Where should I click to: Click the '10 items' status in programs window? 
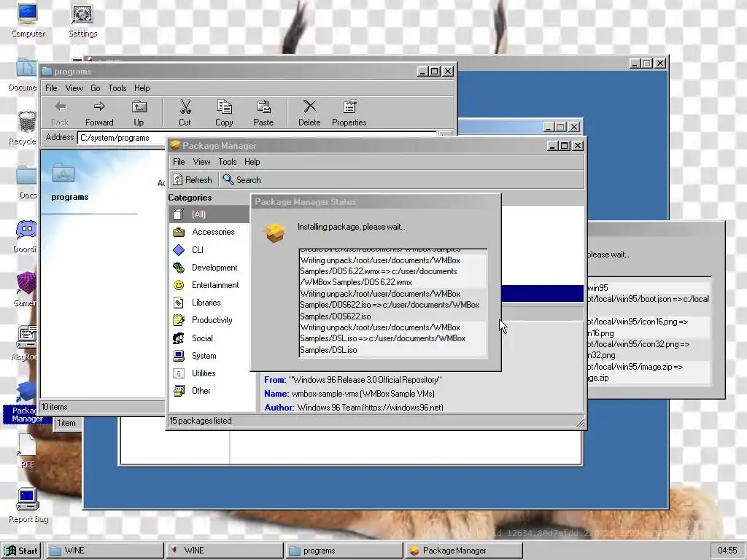[54, 407]
